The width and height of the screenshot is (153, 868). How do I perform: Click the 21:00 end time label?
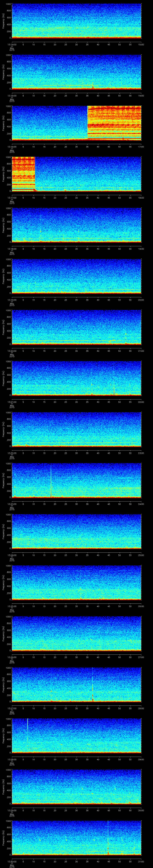pos(141,351)
